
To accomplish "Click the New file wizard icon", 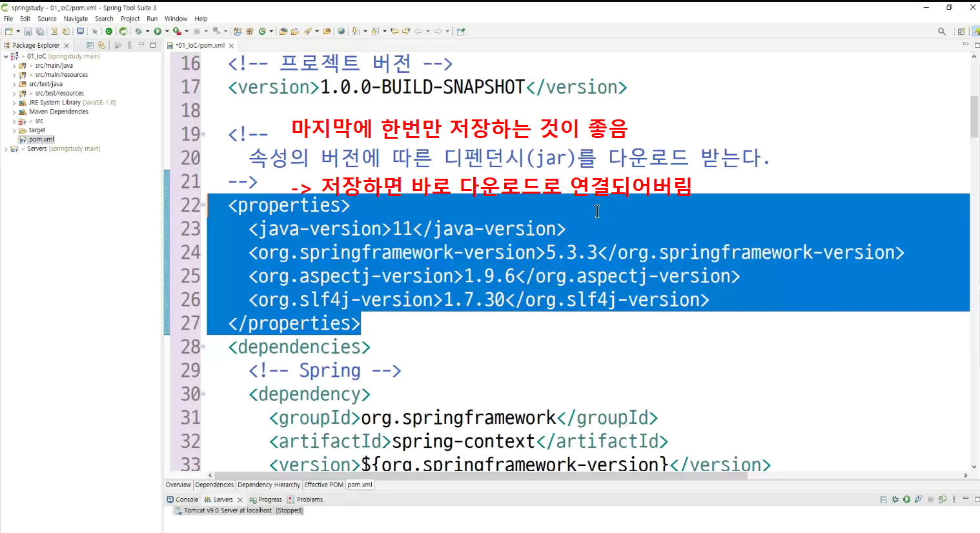I will pos(9,31).
